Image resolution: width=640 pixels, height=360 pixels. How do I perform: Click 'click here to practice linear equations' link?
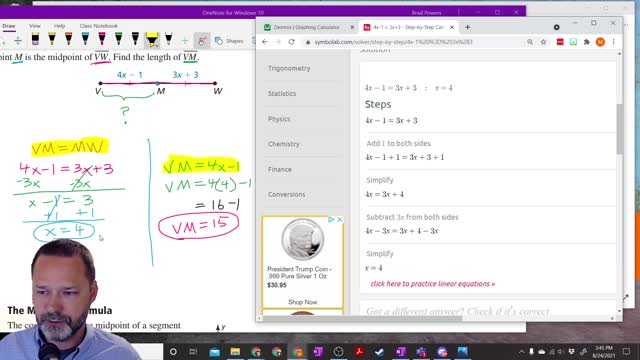point(433,284)
